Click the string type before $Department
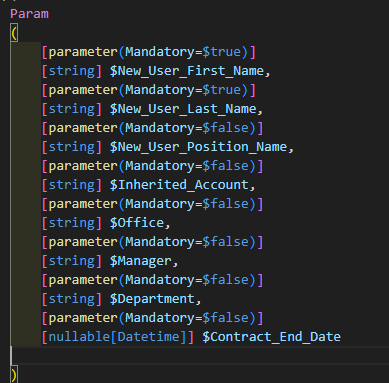Screen dimensions: 389x383 [x=71, y=299]
